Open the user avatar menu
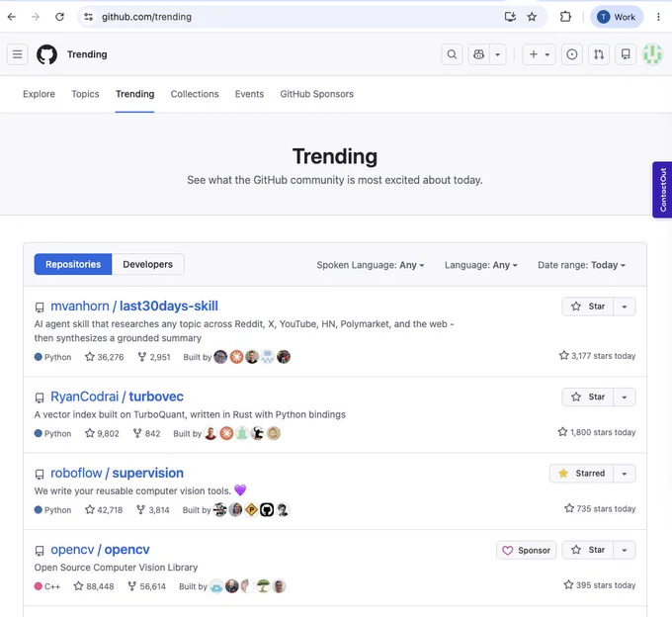The width and height of the screenshot is (672, 617). (x=652, y=54)
